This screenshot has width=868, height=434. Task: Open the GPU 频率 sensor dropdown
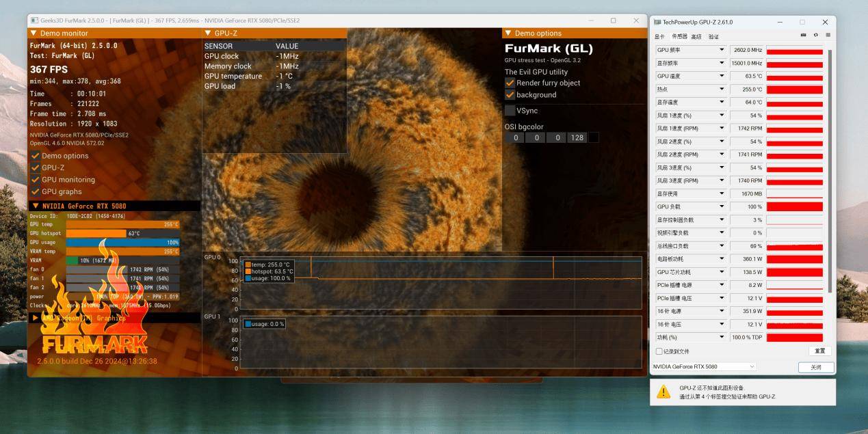pos(722,50)
